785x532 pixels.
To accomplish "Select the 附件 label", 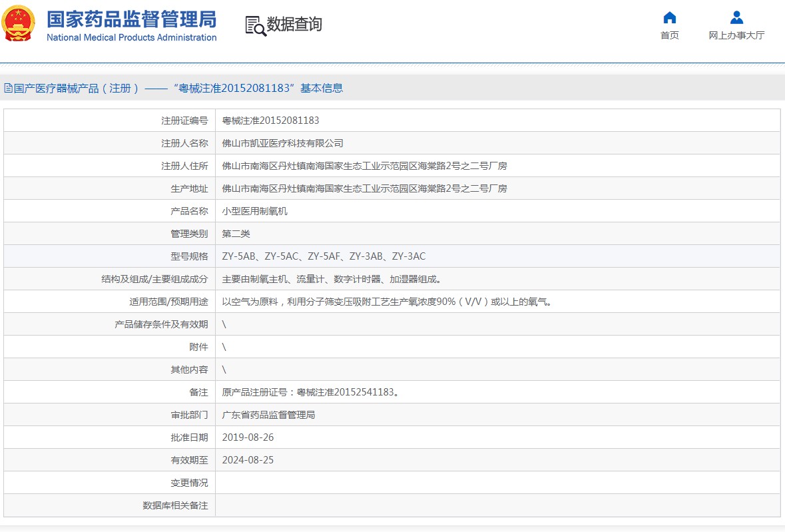I will (198, 347).
